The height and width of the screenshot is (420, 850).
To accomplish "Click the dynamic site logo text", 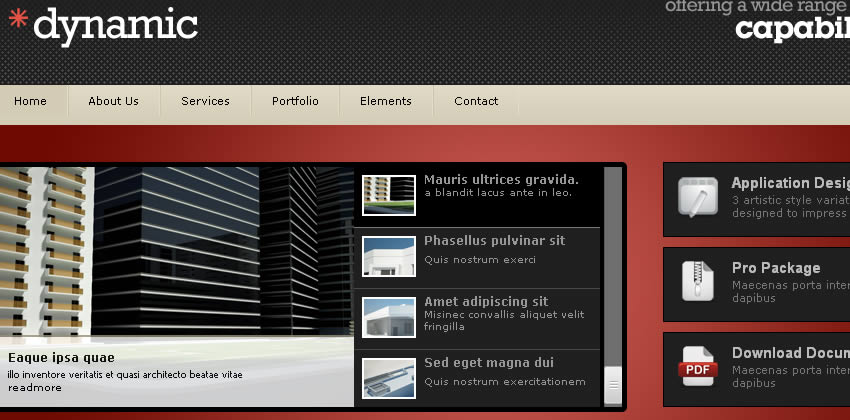I will 115,25.
